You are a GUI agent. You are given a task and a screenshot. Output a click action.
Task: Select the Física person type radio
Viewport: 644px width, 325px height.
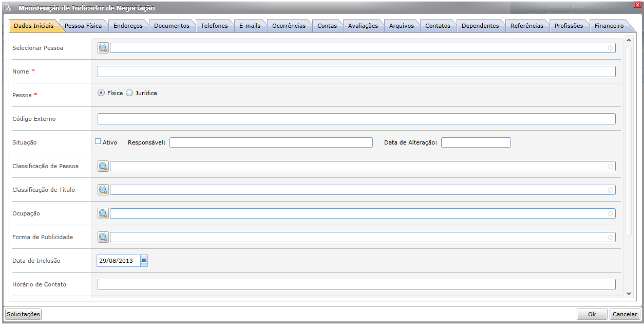tap(101, 93)
